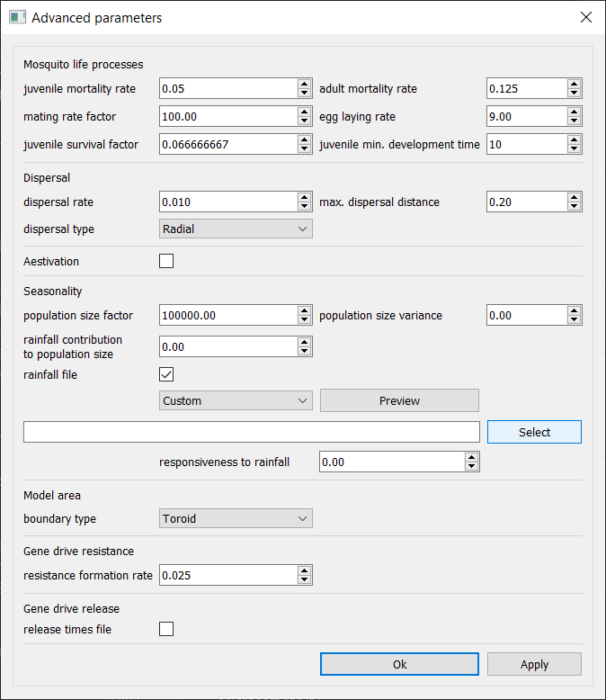Increase population size factor spinner

[305, 310]
